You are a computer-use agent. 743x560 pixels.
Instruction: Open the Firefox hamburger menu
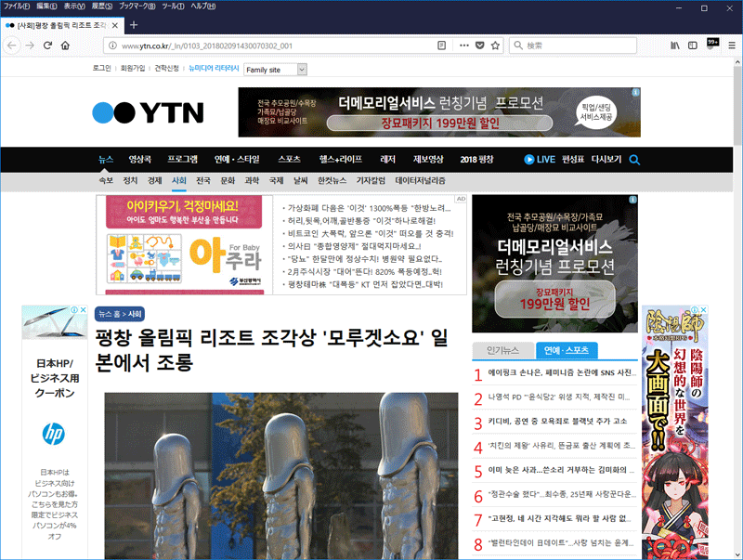click(732, 46)
